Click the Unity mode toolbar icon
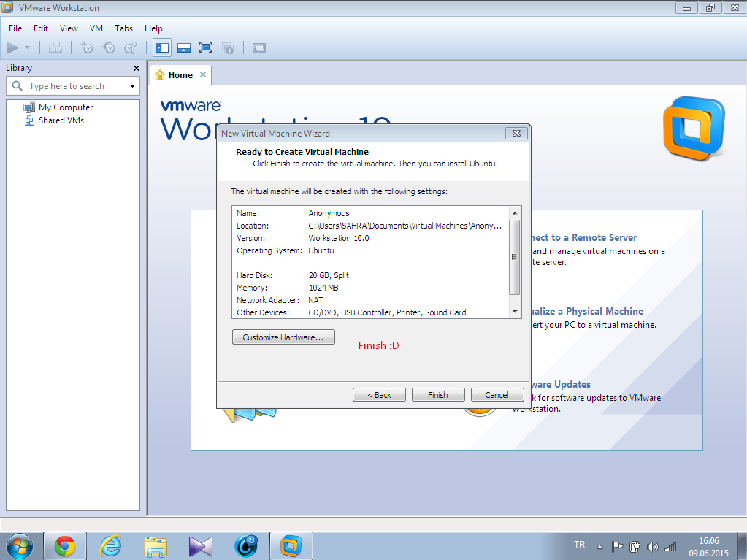The image size is (747, 560). point(228,47)
